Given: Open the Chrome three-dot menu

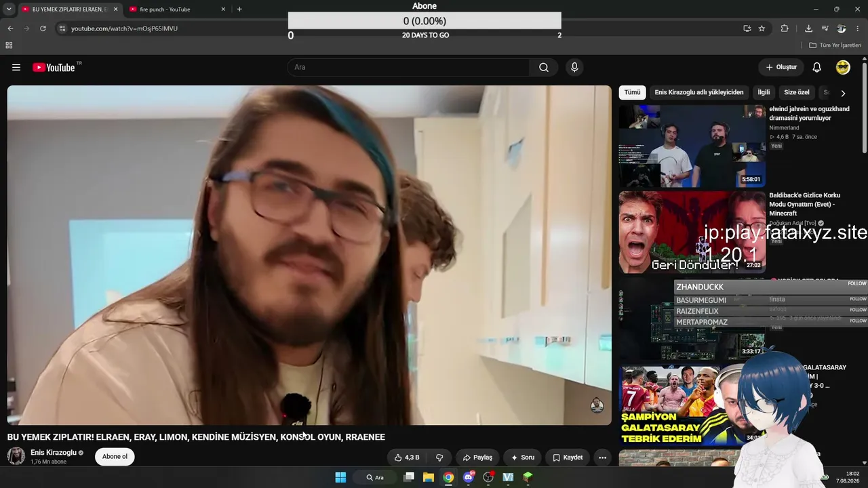Looking at the screenshot, I should tap(859, 28).
